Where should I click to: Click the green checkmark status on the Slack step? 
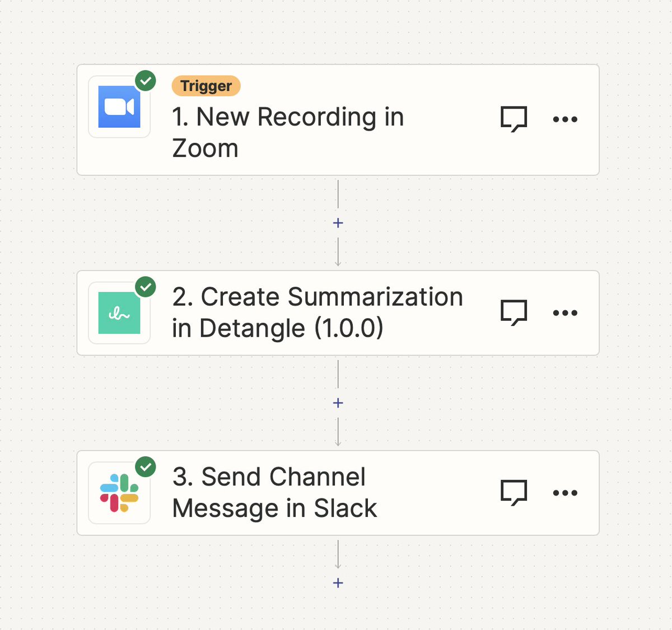pos(146,466)
